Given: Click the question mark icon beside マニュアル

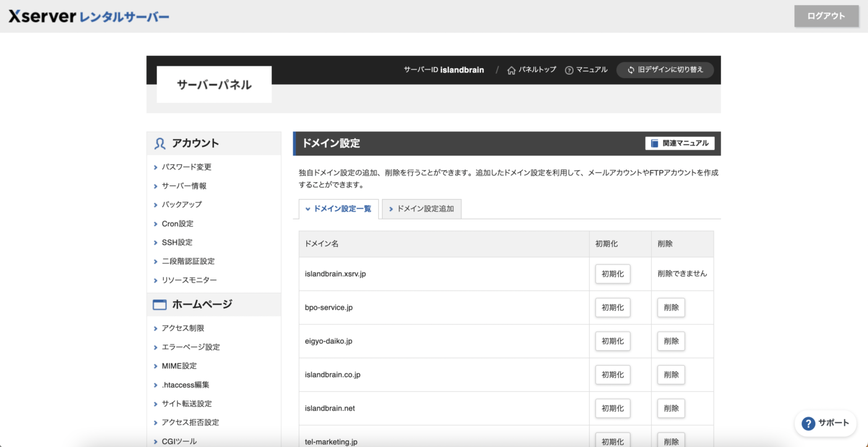Looking at the screenshot, I should 569,70.
